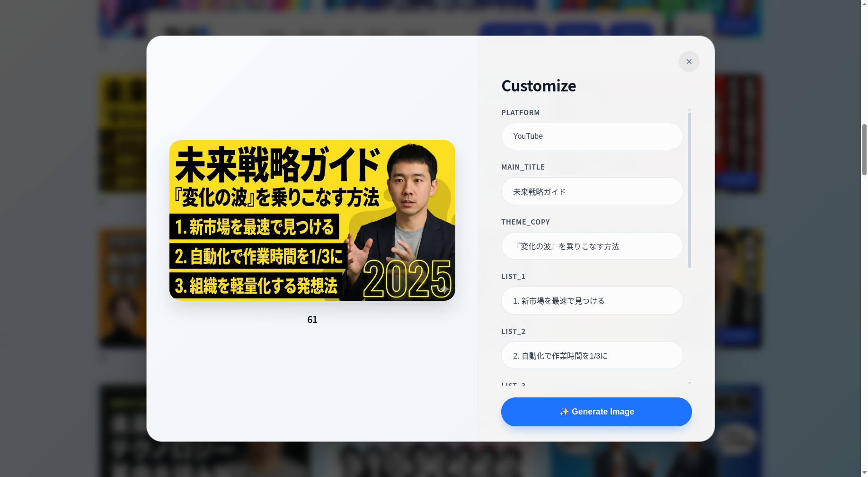868x477 pixels.
Task: Click inside the LIST_2 input box
Action: (x=592, y=355)
